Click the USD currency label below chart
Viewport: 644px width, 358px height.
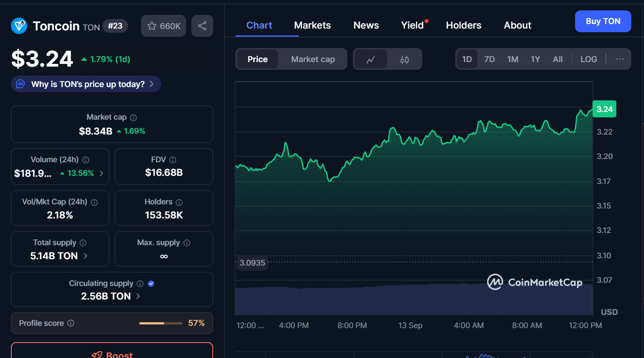tap(609, 312)
